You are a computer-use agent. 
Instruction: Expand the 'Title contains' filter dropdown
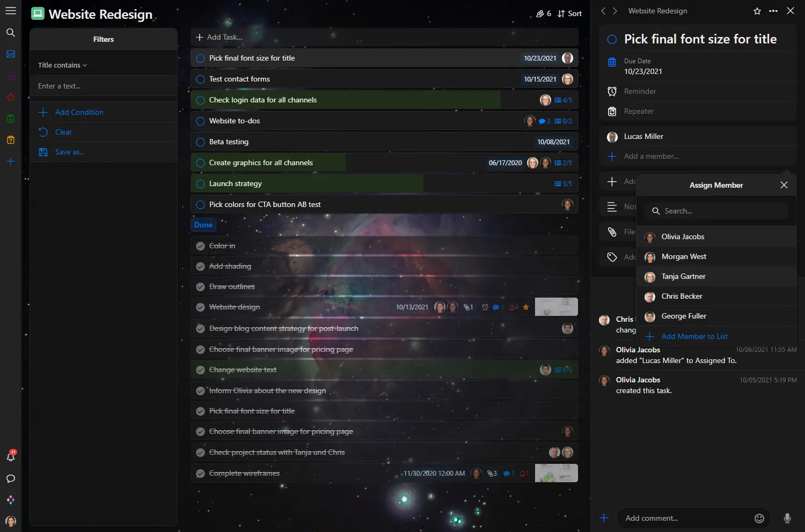coord(62,65)
